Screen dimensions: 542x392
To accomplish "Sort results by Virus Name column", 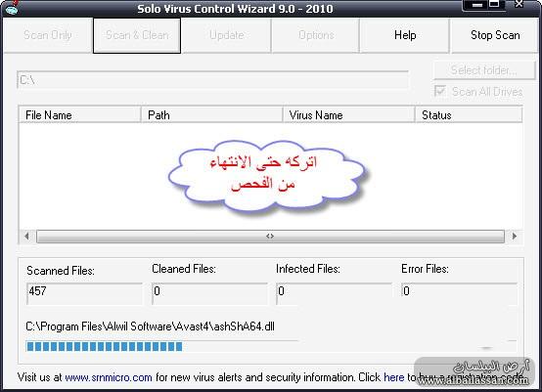I will (348, 115).
